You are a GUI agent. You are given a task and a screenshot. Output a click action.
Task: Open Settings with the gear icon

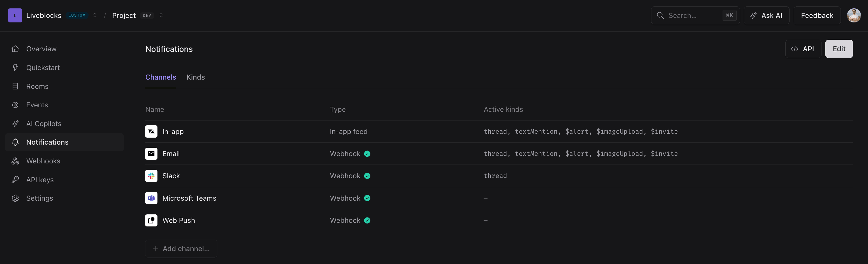[15, 198]
